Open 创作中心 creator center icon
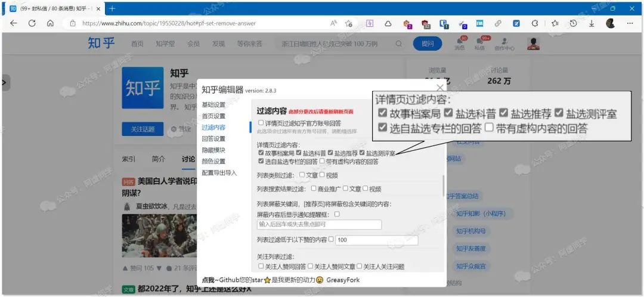Viewport: 644px width, 297px height. click(504, 44)
